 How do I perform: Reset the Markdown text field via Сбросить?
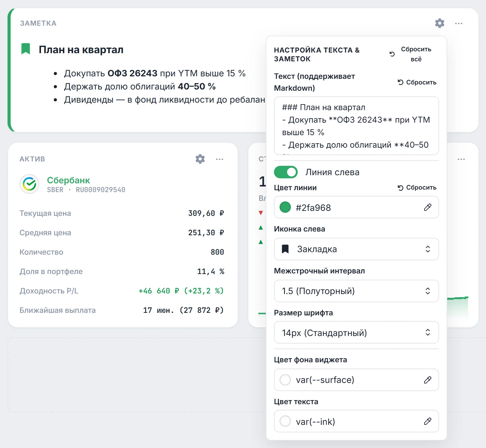point(417,82)
